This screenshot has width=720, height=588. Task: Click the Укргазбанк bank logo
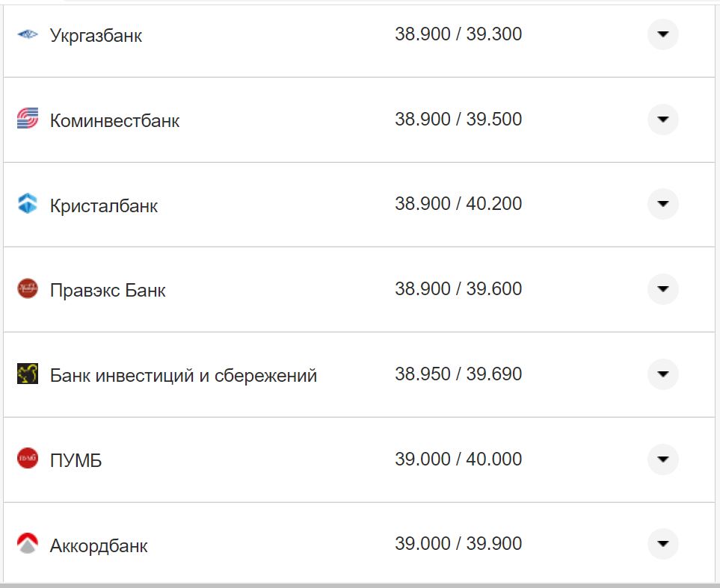(x=27, y=34)
